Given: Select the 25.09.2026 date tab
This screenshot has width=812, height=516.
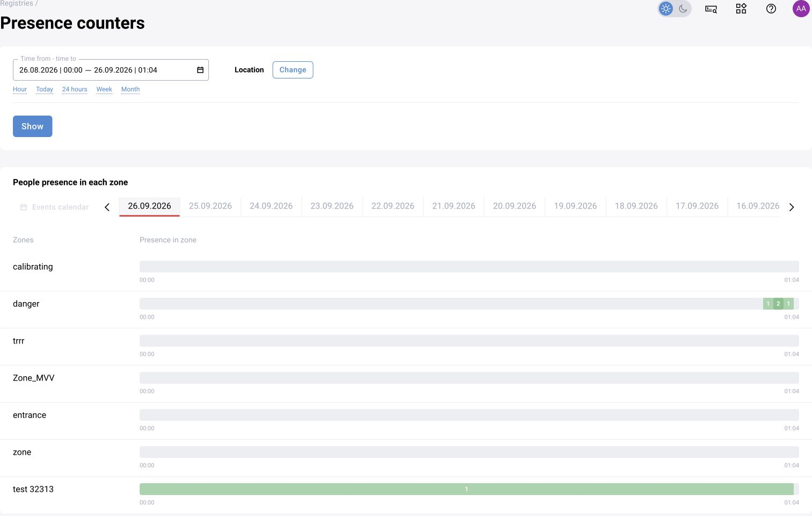Looking at the screenshot, I should coord(211,206).
